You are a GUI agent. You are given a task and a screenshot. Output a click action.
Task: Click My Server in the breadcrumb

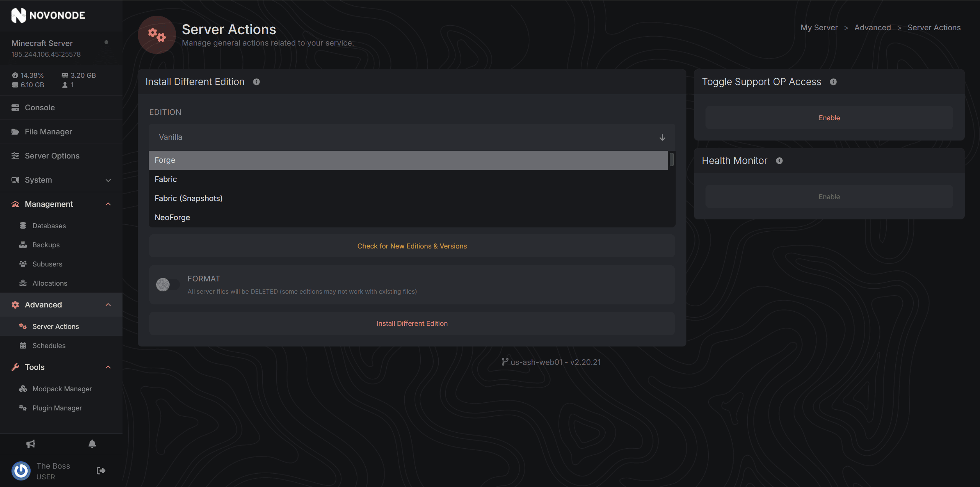(x=819, y=27)
